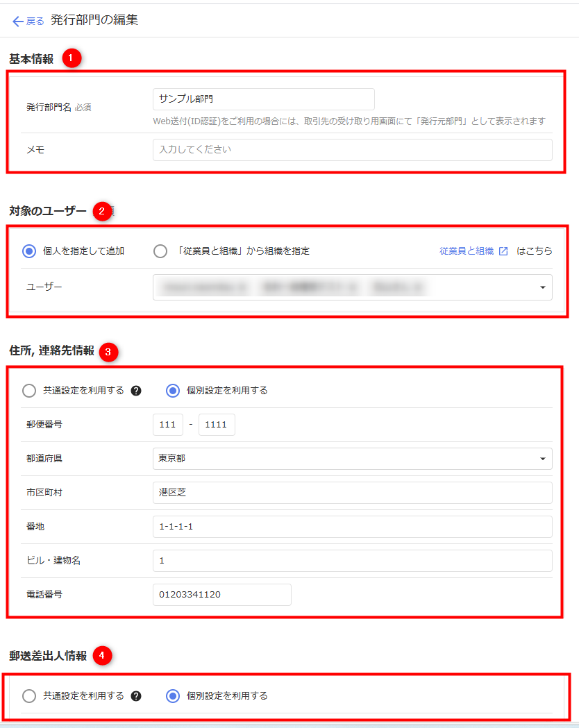Image resolution: width=579 pixels, height=728 pixels.
Task: Click the 番地 field containing 1-1-1-1
Action: click(352, 527)
